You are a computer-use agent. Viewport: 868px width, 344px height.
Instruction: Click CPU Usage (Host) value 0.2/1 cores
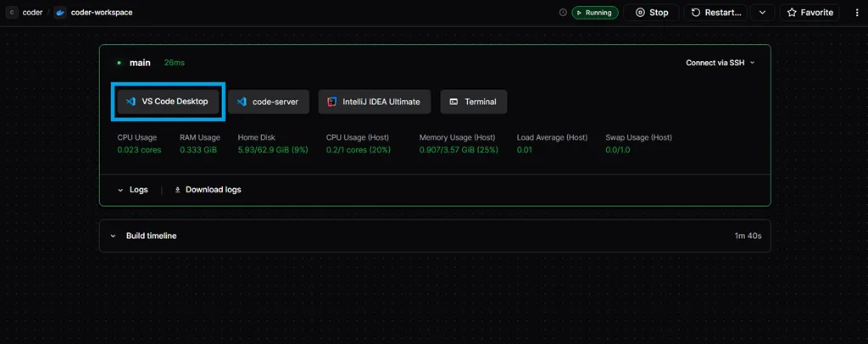[x=359, y=150]
